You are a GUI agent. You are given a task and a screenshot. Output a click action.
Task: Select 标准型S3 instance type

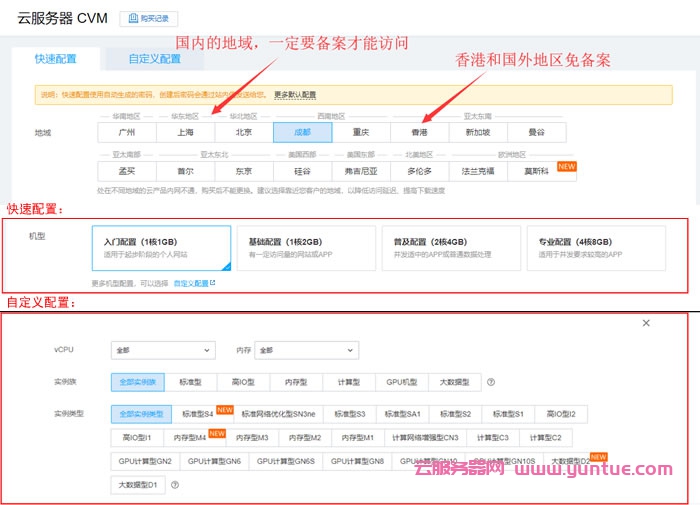point(350,414)
